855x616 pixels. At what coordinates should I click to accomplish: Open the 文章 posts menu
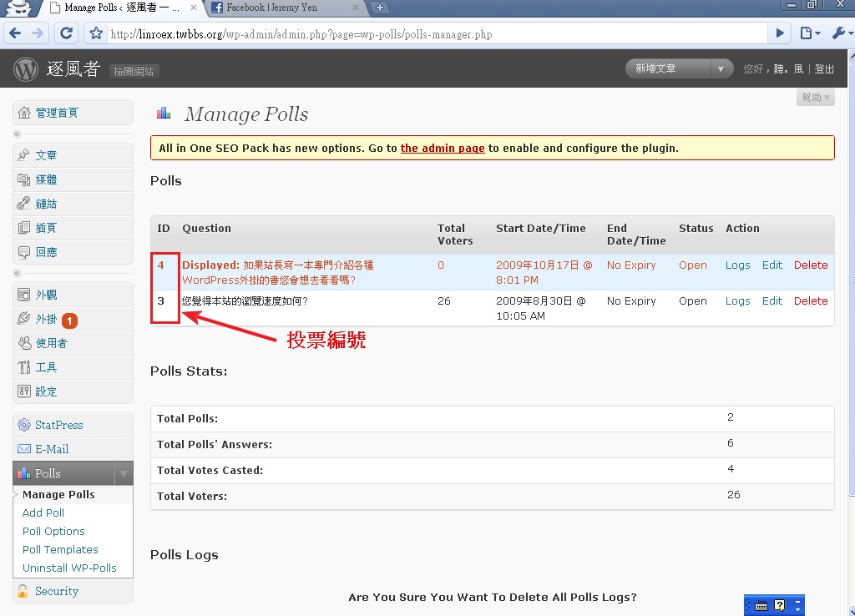pyautogui.click(x=46, y=155)
